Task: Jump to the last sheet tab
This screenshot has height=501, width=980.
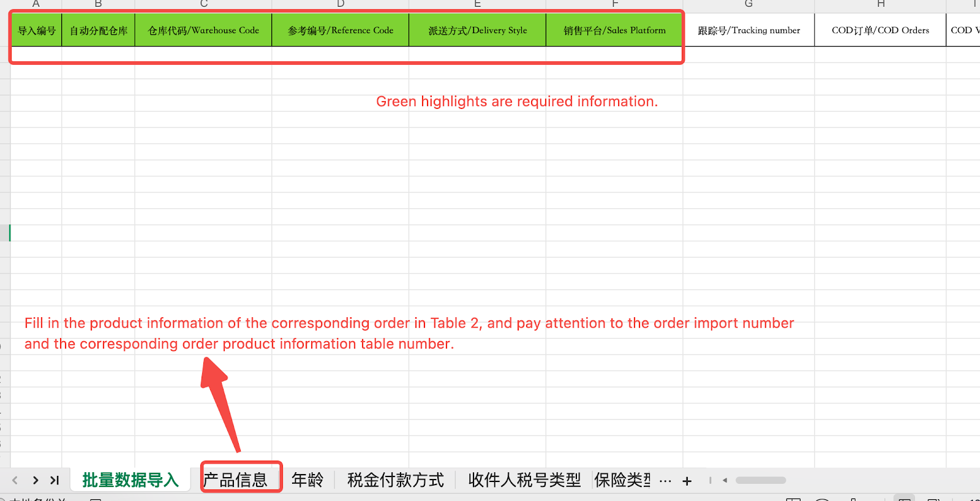Action: click(x=55, y=481)
